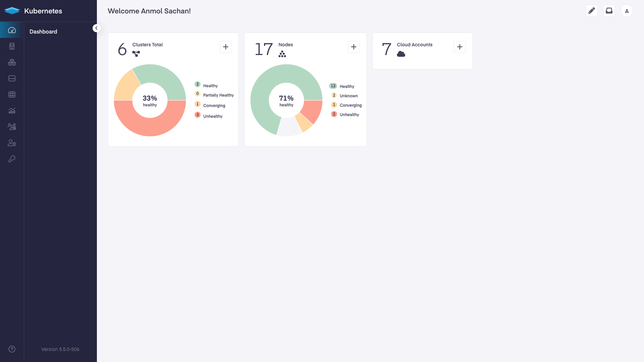Click the users-with-gear sidebar icon
Viewport: 644px width, 362px height.
click(12, 127)
